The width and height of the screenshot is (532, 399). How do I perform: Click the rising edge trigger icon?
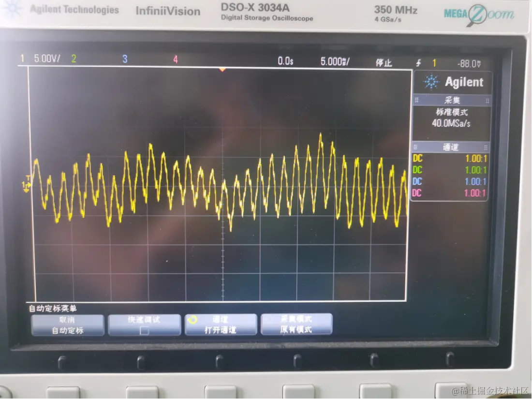pos(419,63)
